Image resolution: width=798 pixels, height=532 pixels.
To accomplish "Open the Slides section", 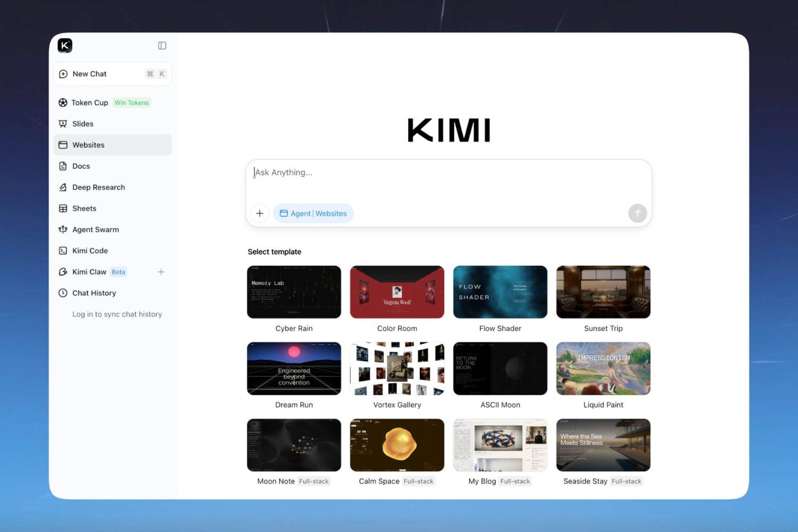I will click(112, 124).
